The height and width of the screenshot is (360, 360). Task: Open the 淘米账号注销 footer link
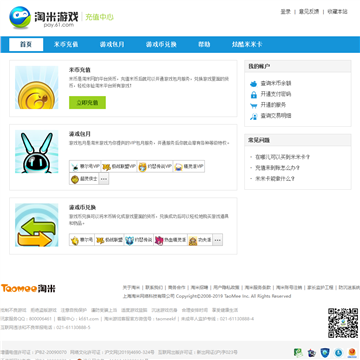(x=289, y=288)
